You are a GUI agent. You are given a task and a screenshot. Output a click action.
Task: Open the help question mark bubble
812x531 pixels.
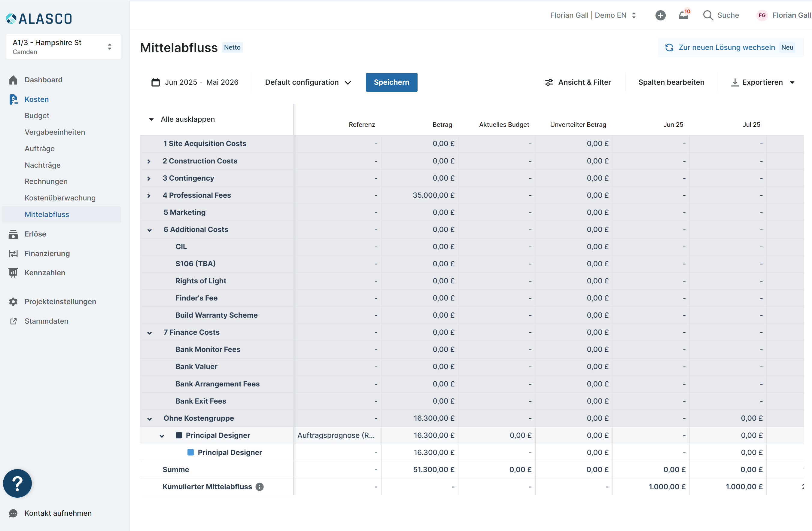tap(17, 483)
